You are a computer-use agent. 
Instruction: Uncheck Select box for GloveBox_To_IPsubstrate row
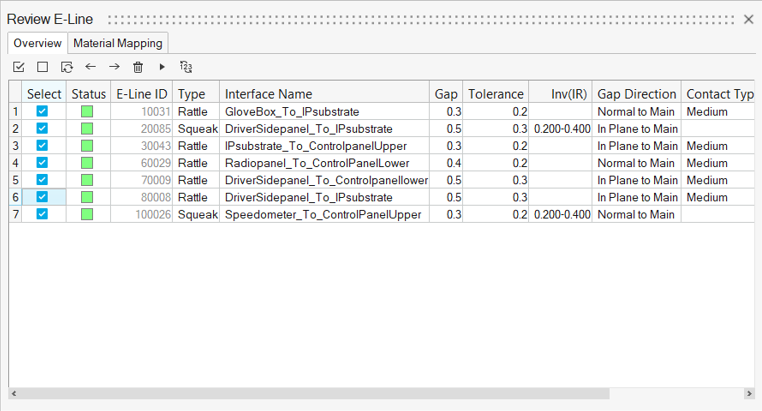point(42,112)
